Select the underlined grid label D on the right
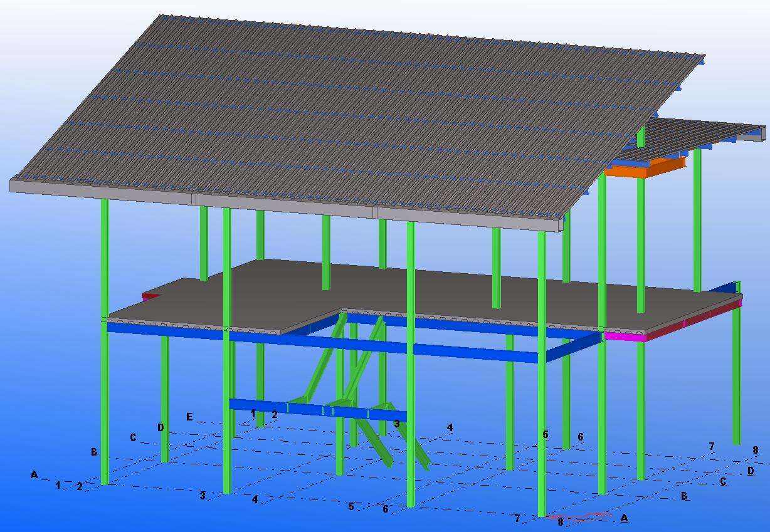Viewport: 770px width, 532px height. tap(751, 471)
